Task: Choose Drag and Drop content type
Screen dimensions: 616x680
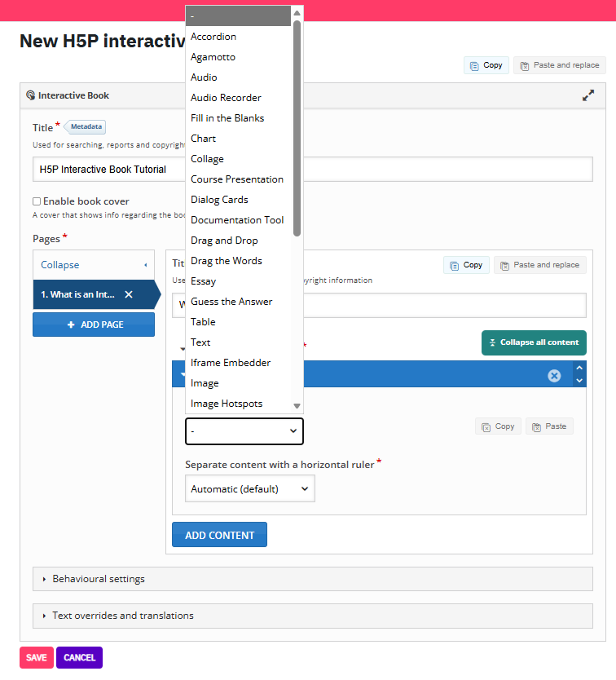Action: 224,241
